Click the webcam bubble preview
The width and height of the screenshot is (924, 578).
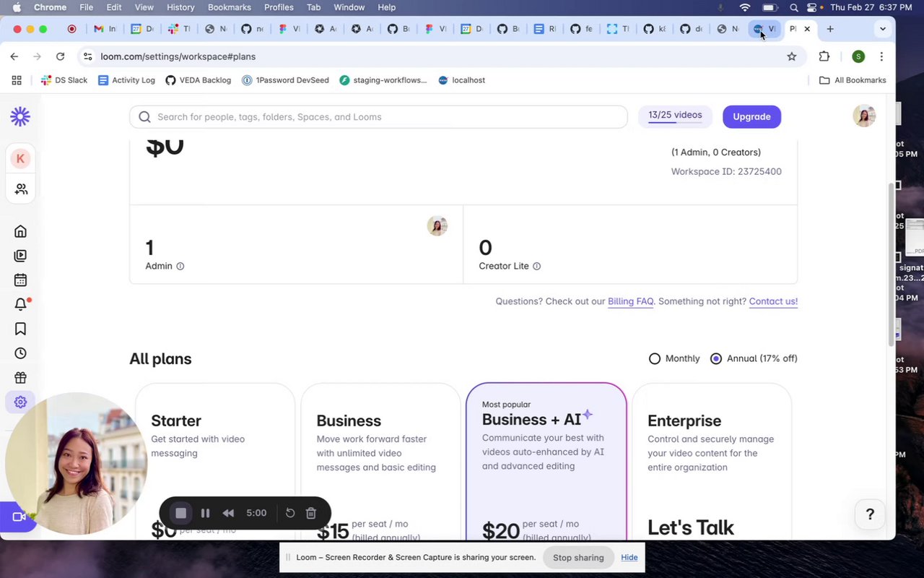[x=76, y=463]
